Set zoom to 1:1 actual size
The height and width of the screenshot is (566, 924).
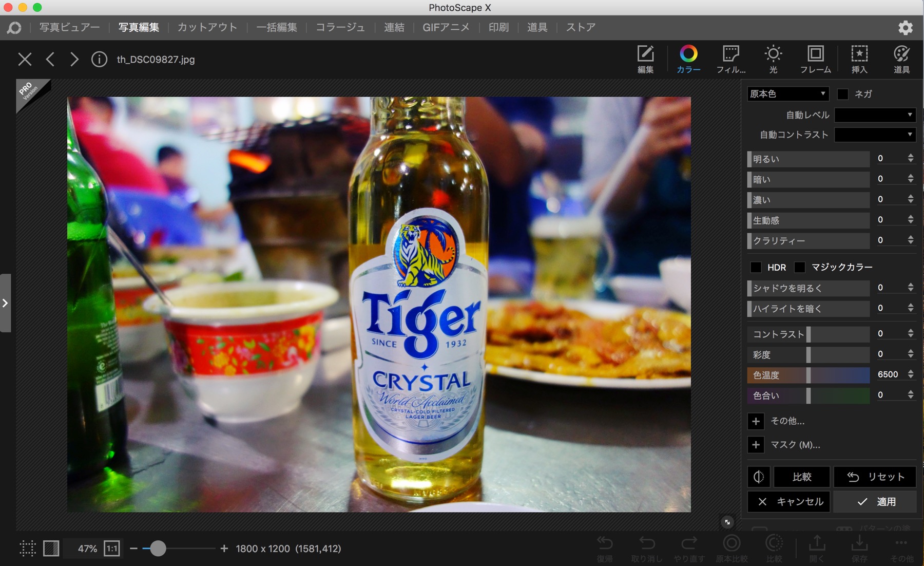click(x=112, y=549)
